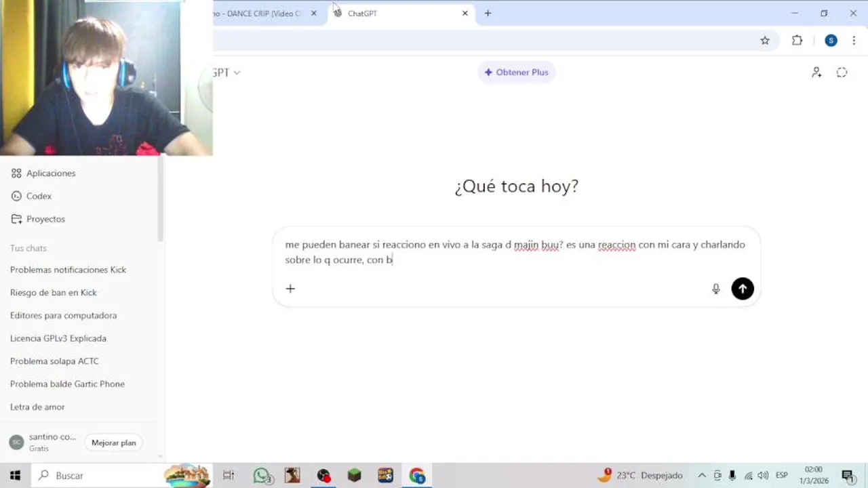Open Chrome profile avatar S
Screen dimensions: 868x488
(831, 41)
